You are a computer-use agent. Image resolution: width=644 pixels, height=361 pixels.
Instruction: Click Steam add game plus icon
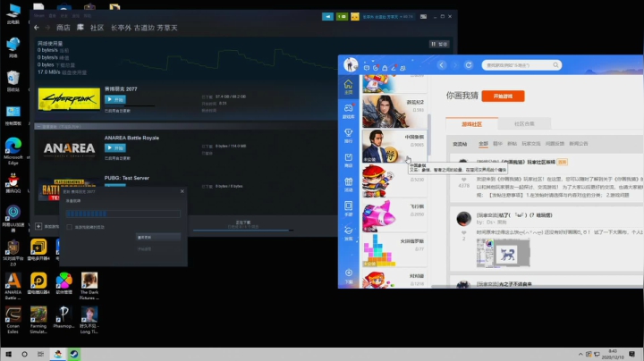click(x=38, y=226)
